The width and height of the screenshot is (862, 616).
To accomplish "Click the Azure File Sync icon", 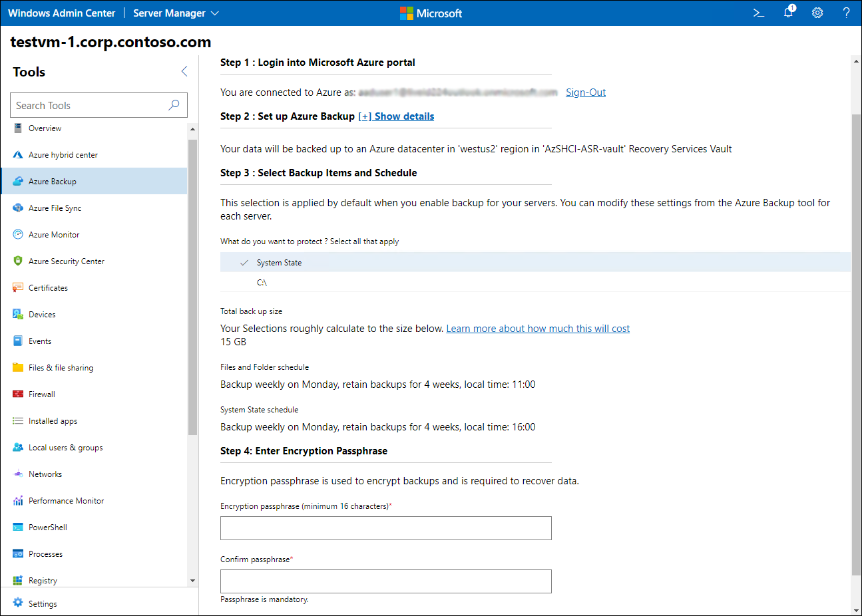I will point(18,208).
